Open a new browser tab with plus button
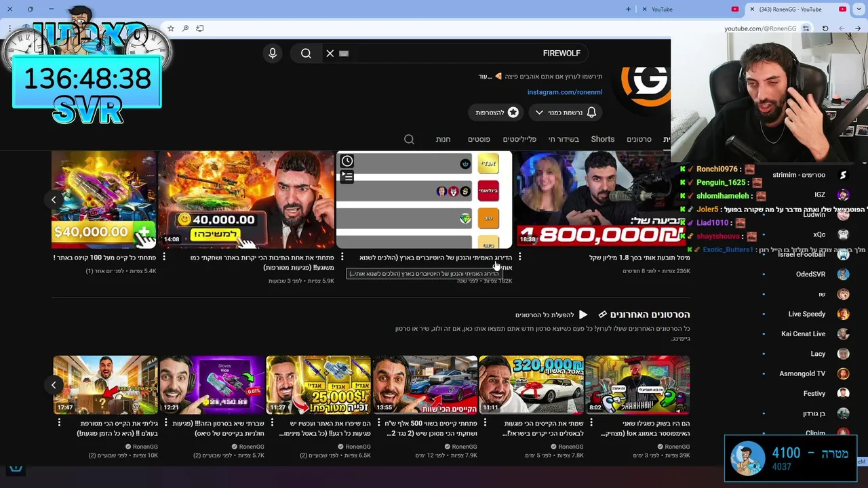This screenshot has height=488, width=868. click(x=628, y=9)
